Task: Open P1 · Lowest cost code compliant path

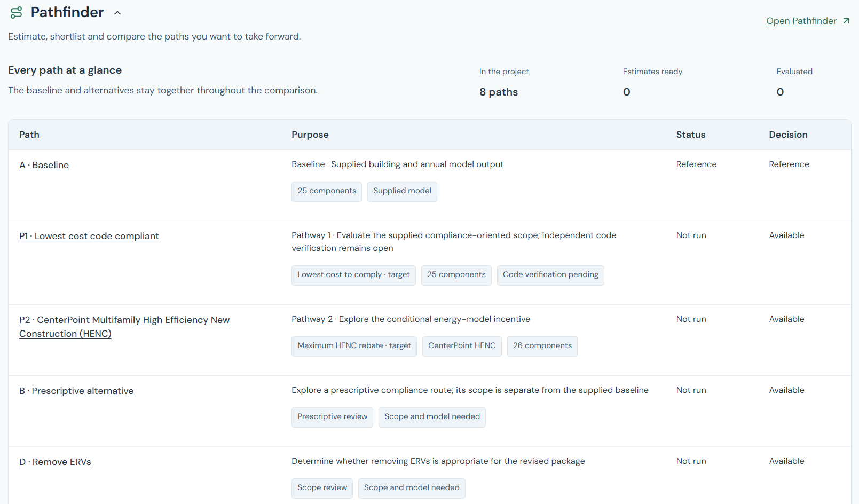Action: click(x=89, y=236)
